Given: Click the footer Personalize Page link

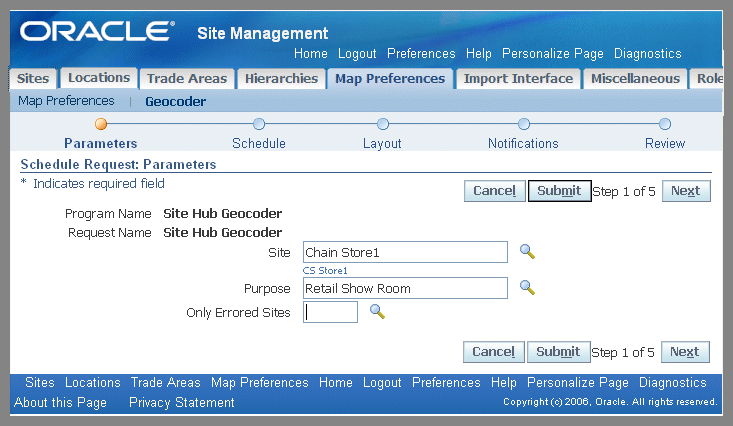Looking at the screenshot, I should 577,383.
